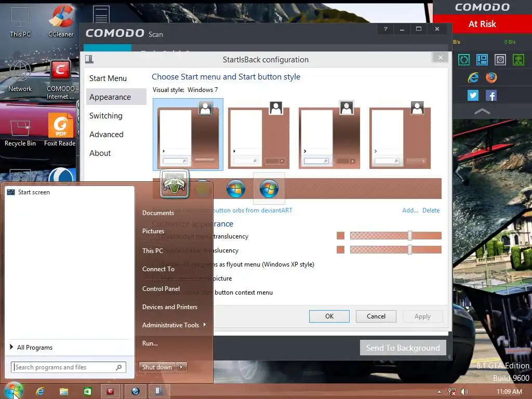Adjust start menu translucency slider
The width and height of the screenshot is (532, 399).
pyautogui.click(x=410, y=236)
